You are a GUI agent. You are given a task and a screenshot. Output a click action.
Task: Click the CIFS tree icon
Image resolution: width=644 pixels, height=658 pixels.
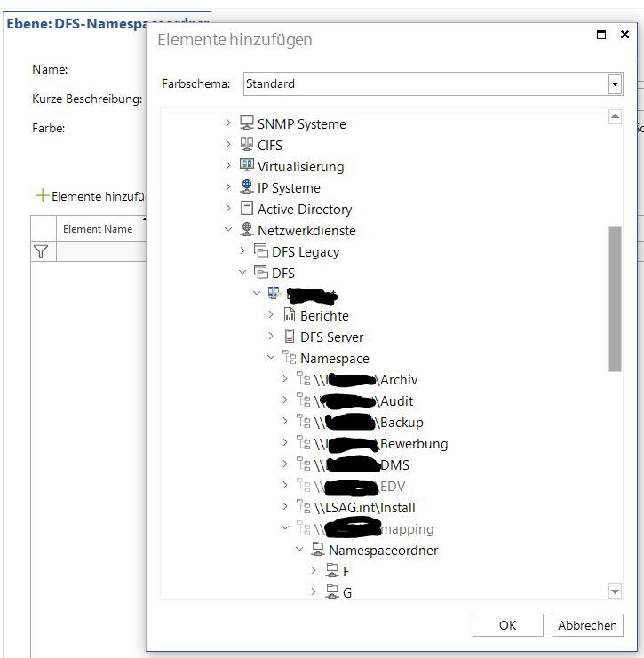click(x=247, y=145)
